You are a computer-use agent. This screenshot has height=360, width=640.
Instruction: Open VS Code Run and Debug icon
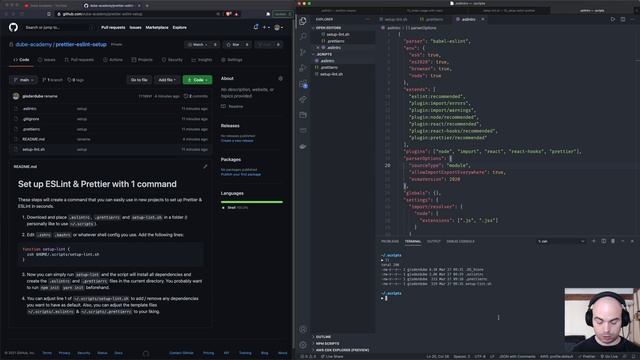click(303, 68)
